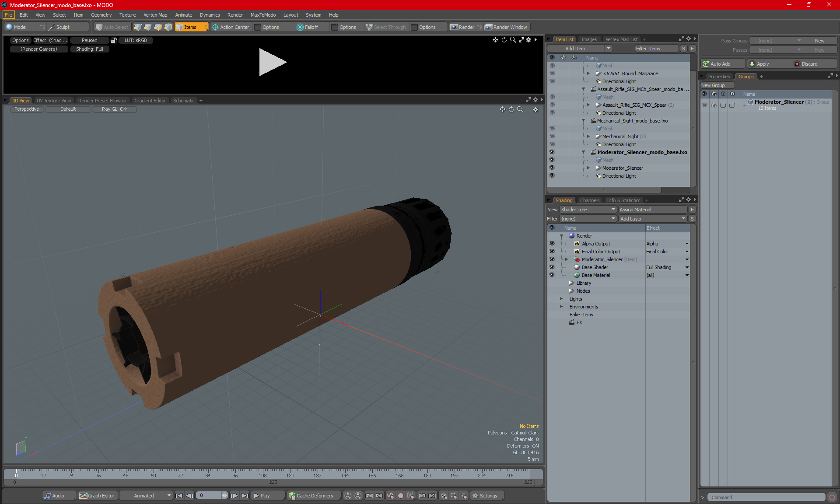Switch to the Channels tab

pos(589,200)
